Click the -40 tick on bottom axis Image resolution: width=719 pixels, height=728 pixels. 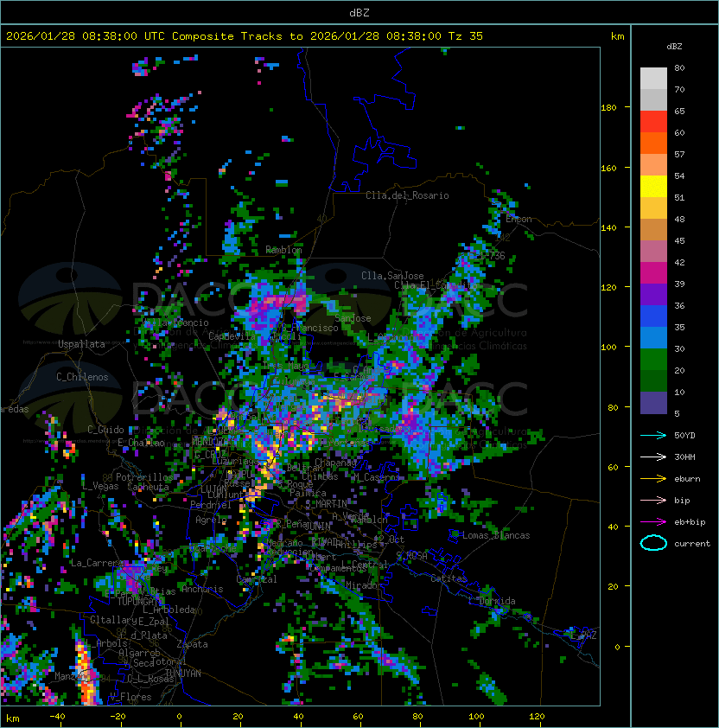click(57, 716)
